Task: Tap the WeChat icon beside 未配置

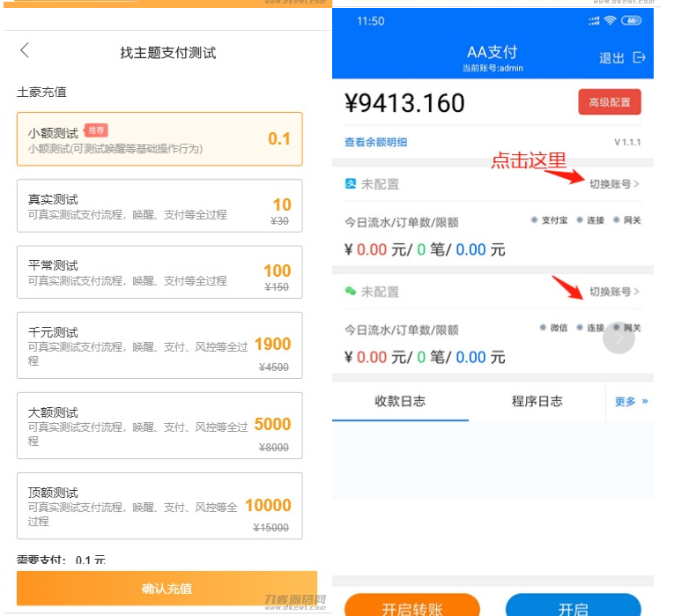Action: point(350,292)
